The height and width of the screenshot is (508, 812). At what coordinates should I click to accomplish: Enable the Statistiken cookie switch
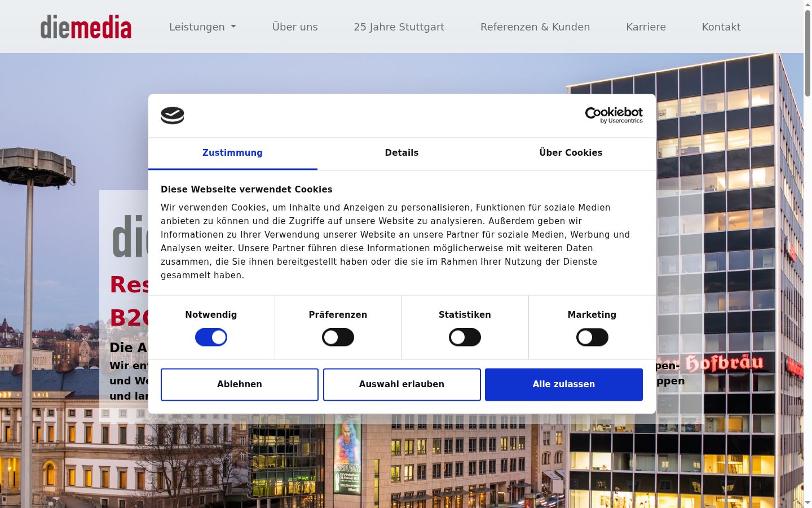pos(465,338)
